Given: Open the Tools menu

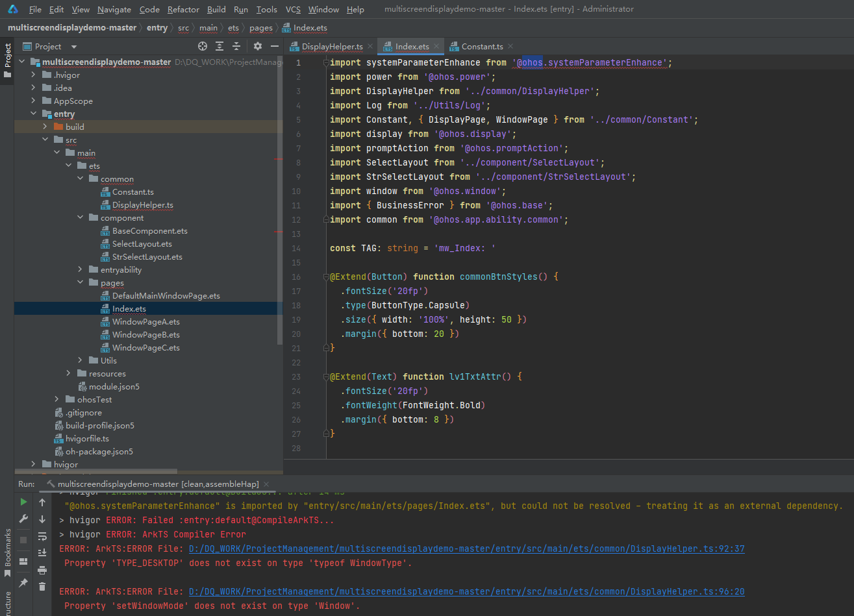Looking at the screenshot, I should (266, 9).
